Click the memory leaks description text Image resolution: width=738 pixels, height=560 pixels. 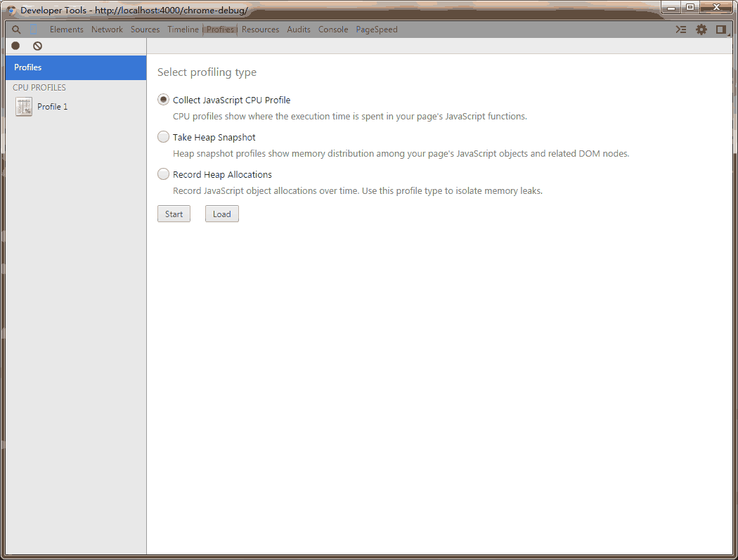coord(358,190)
